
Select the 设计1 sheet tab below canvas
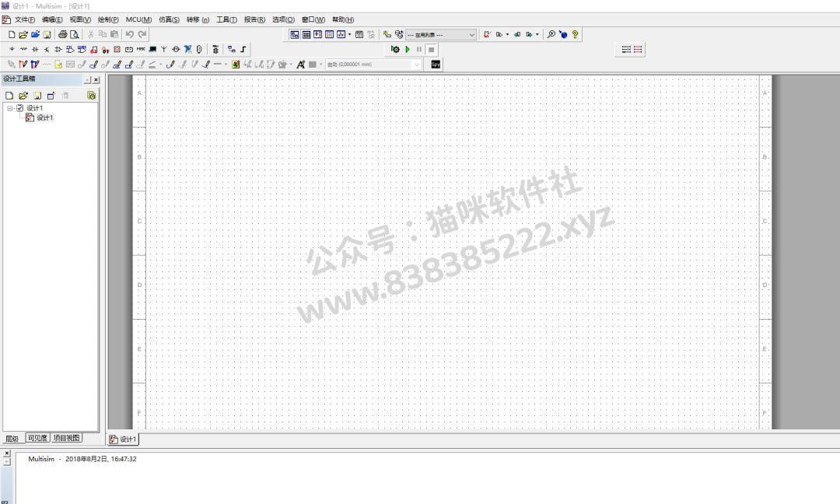[123, 439]
